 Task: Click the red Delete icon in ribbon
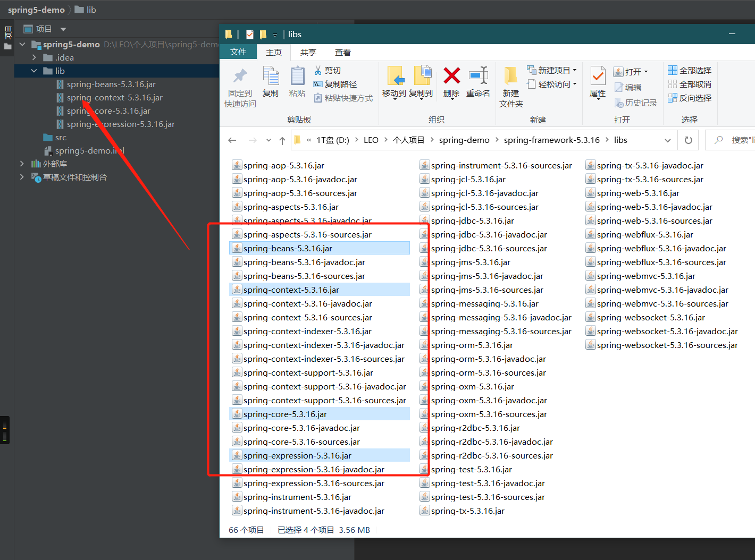(x=451, y=77)
